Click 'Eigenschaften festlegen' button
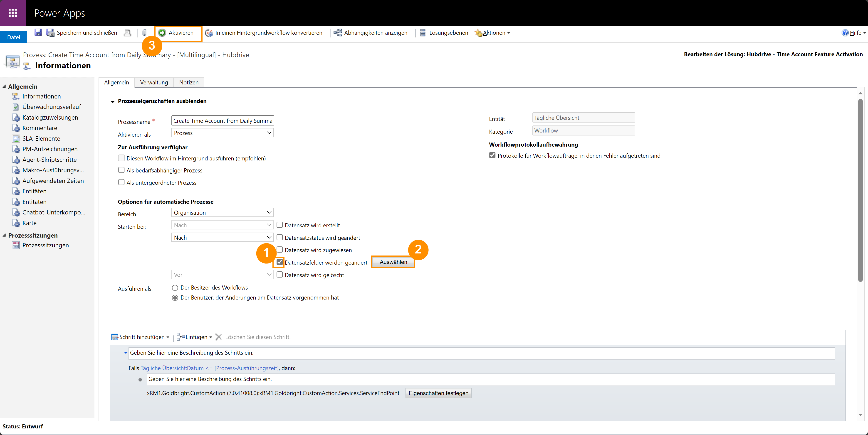 438,393
